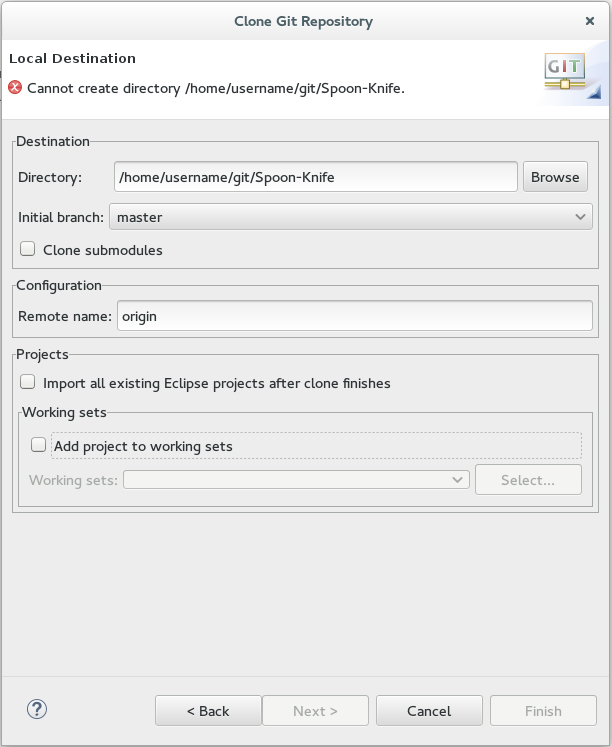
Task: Focus the Remote name input field
Action: pos(355,316)
